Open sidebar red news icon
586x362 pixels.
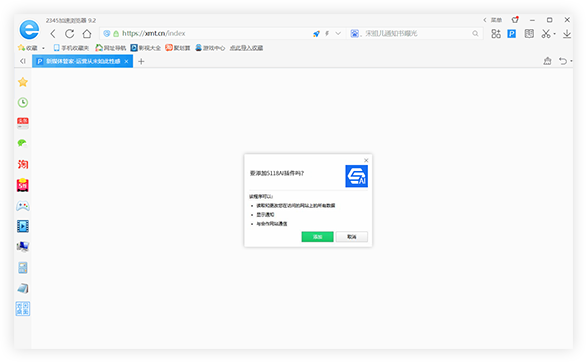click(x=23, y=123)
